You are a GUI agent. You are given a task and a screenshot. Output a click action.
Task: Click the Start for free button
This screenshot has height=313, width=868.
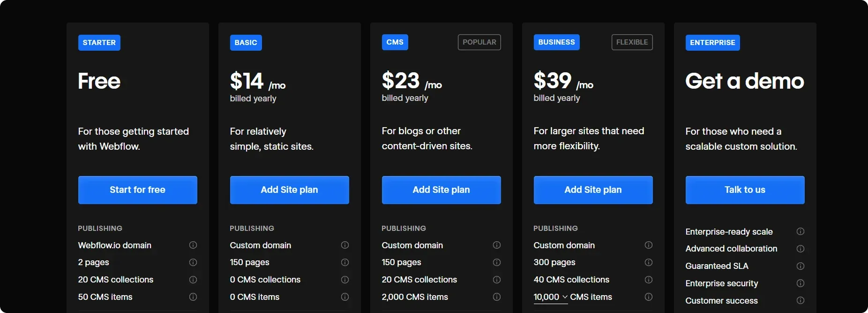pos(138,190)
